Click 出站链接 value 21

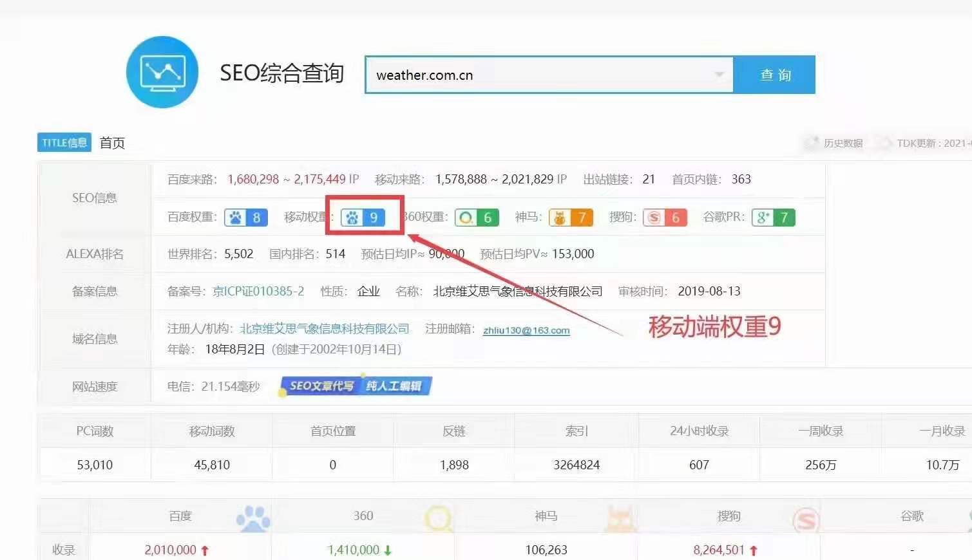[x=649, y=179]
